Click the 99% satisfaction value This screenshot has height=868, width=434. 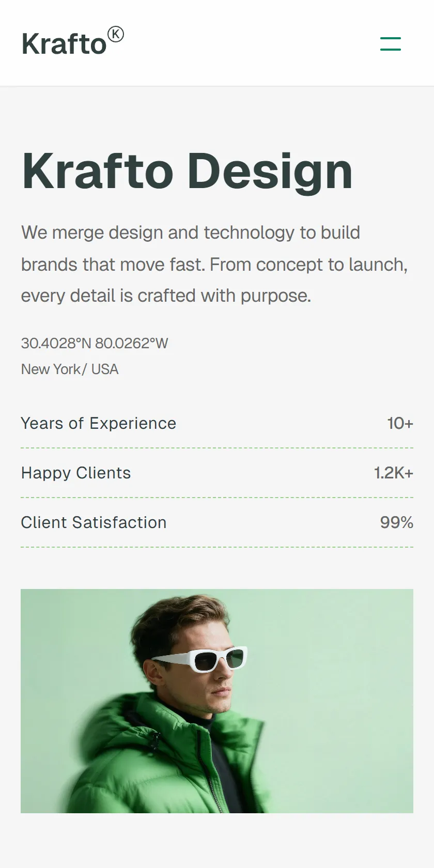click(397, 522)
